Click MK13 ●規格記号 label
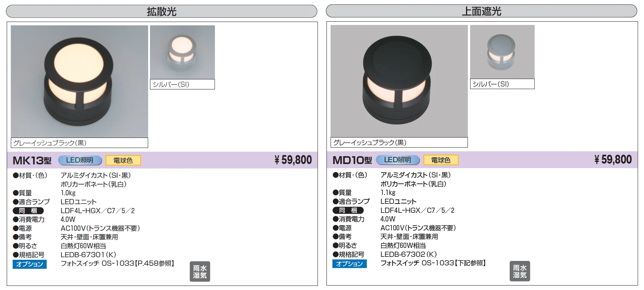This screenshot has width=644, height=290. 29,255
